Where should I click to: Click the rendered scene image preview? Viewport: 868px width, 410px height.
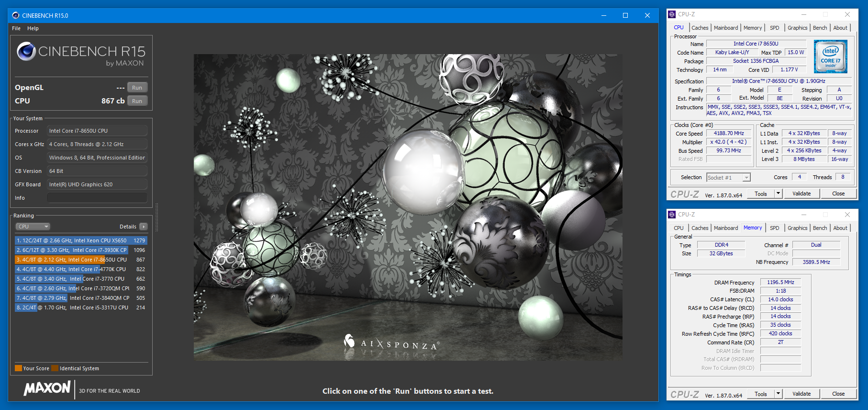tap(408, 207)
